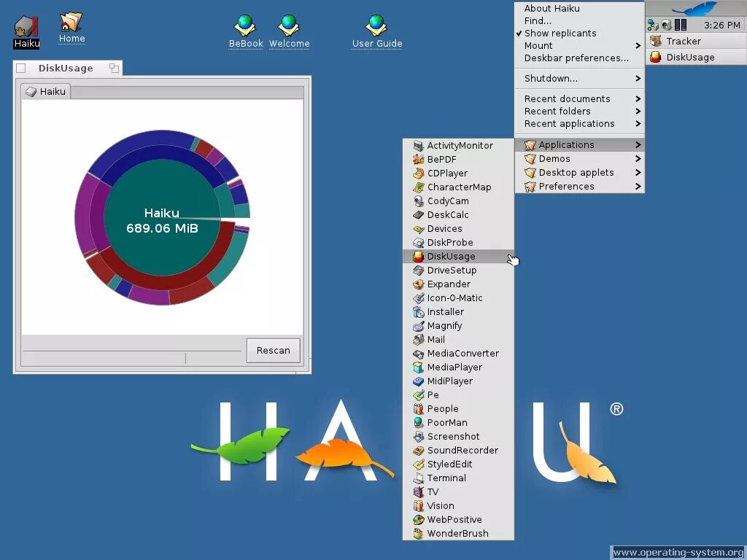Open MidiPlayer application
Viewport: 747px width, 560px height.
click(458, 381)
